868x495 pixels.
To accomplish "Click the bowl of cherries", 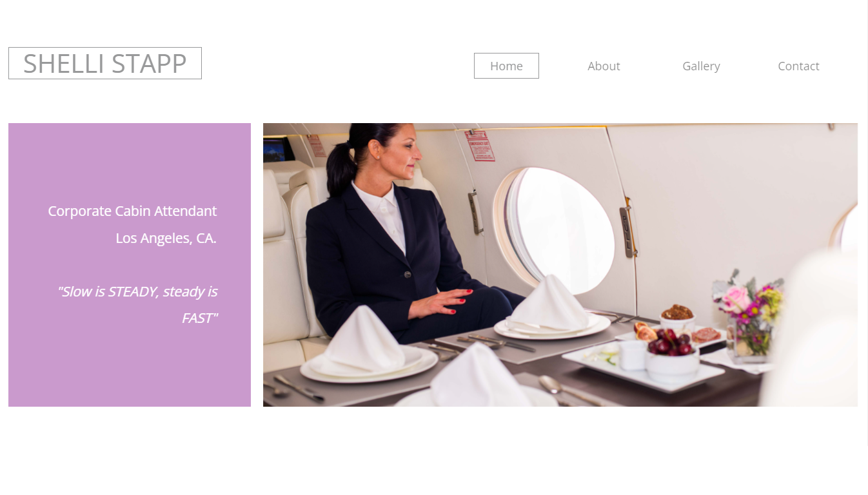I will tap(672, 357).
